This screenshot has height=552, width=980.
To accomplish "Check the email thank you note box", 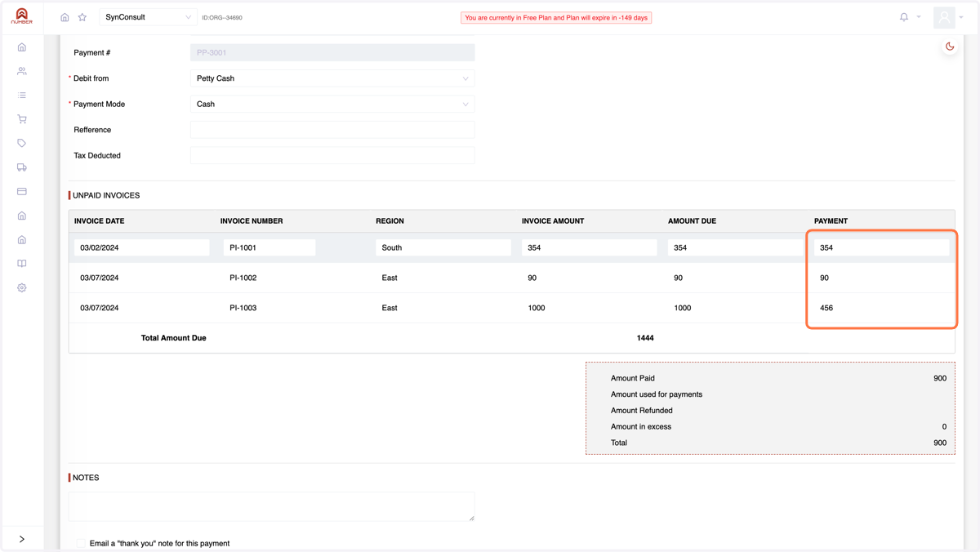I will (x=80, y=543).
